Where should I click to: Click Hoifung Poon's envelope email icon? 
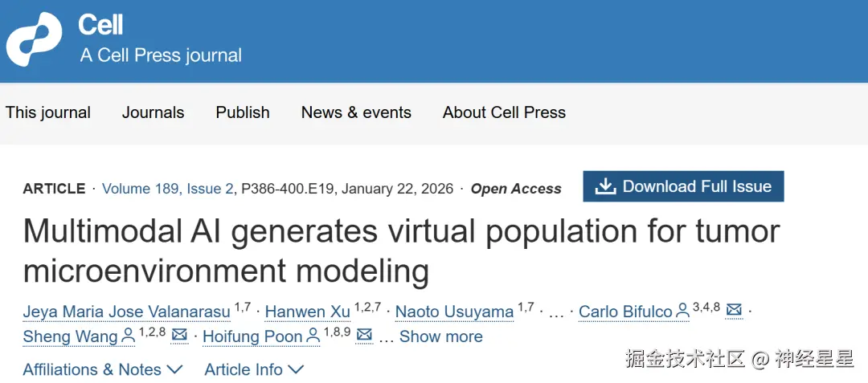tap(364, 336)
